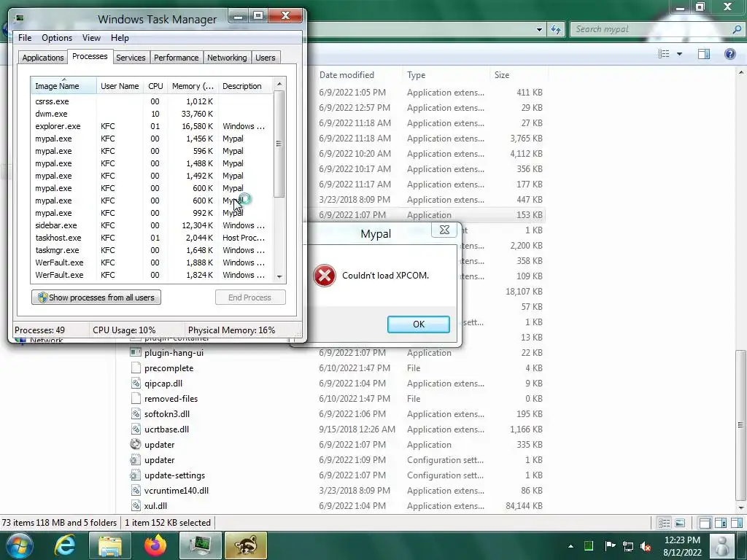Viewport: 747px width, 560px height.
Task: Sort files by Type column
Action: [x=446, y=75]
